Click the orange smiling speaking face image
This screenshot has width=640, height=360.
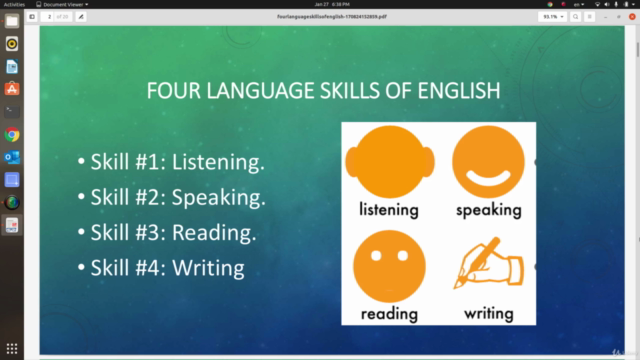(489, 162)
